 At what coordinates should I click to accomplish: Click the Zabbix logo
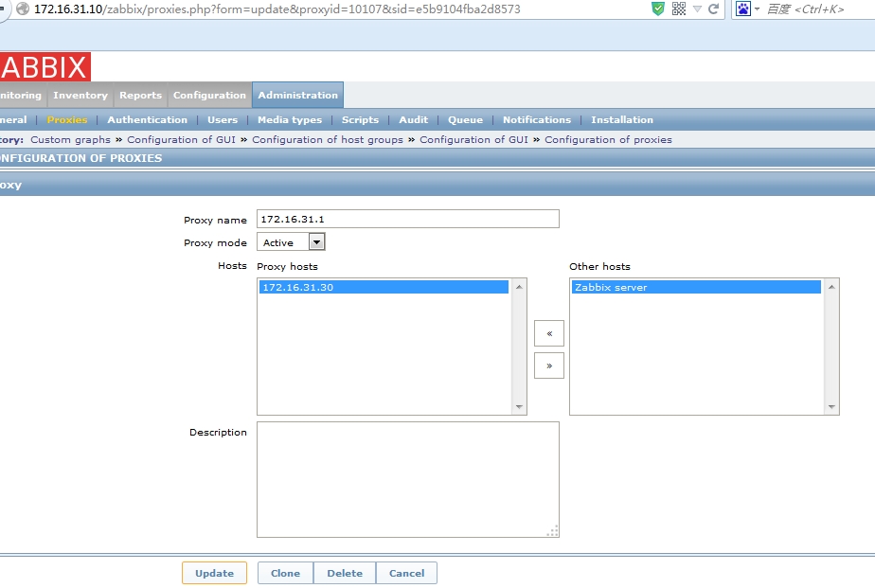tap(43, 66)
